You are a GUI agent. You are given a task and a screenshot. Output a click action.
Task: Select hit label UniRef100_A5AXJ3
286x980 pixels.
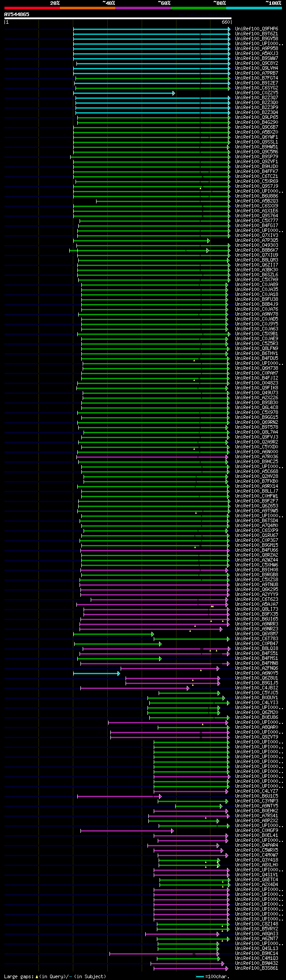257,54
